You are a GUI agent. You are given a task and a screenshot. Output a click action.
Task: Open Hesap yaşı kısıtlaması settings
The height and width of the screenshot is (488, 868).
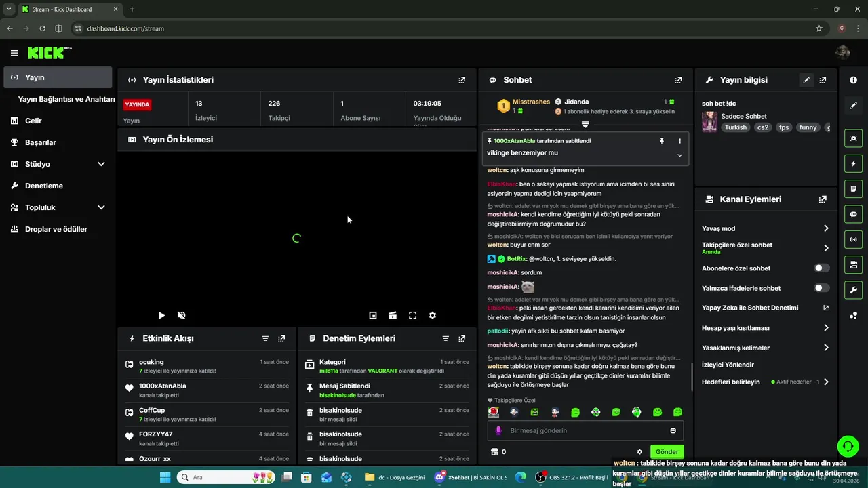tap(766, 328)
